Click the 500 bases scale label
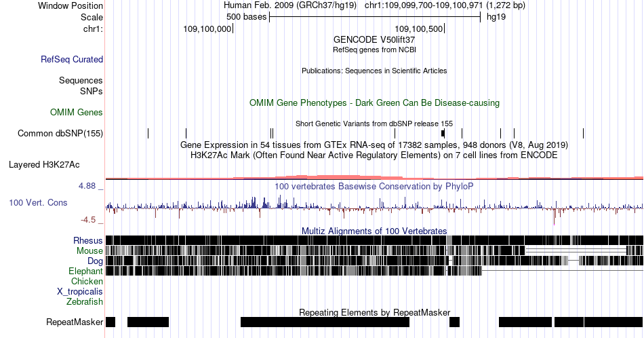The width and height of the screenshot is (644, 338). point(247,17)
